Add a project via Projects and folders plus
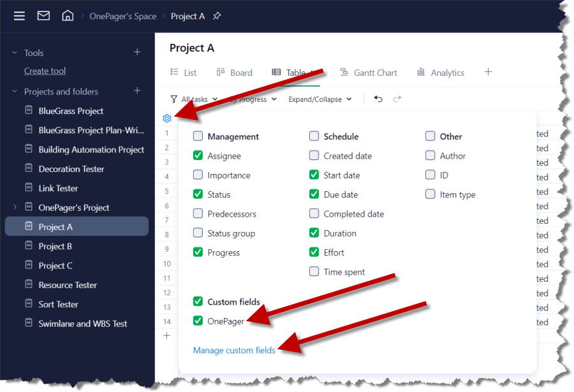This screenshot has width=574, height=392. point(137,91)
